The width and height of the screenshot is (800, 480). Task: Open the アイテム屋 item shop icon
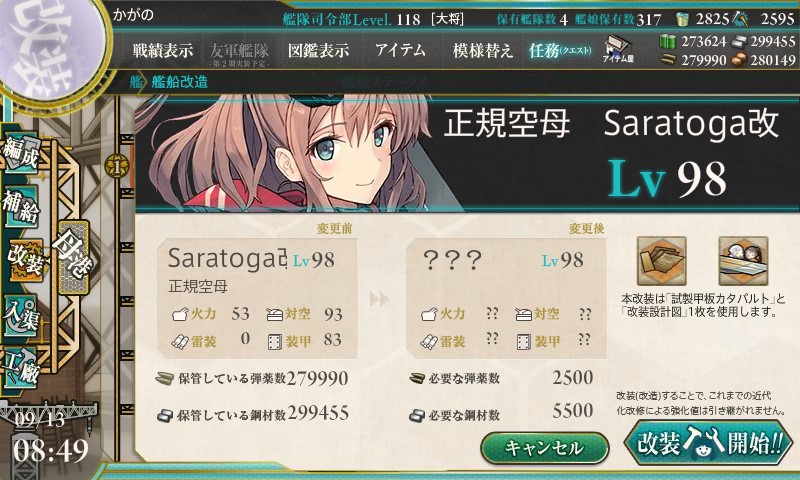(x=618, y=50)
